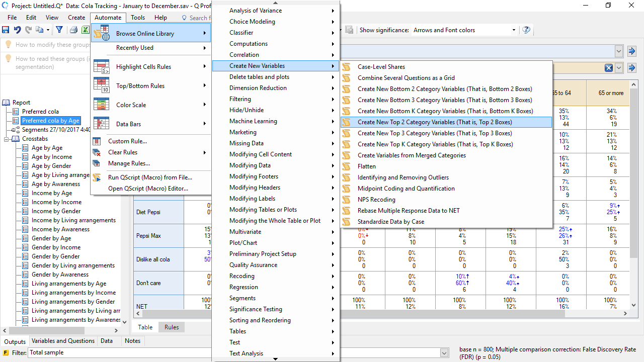This screenshot has height=362, width=644.
Task: Click the Excel export icon
Action: pyautogui.click(x=86, y=30)
